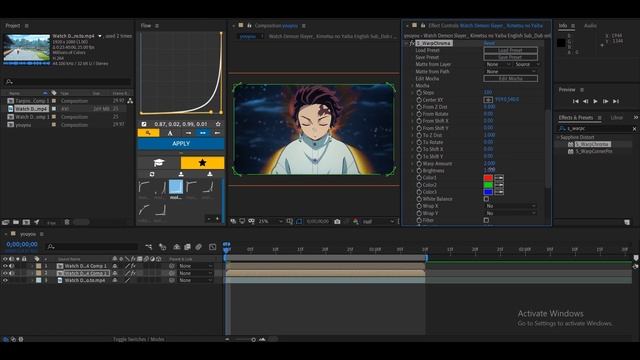640x360 pixels.
Task: Switch to the Info panel tab
Action: click(563, 26)
